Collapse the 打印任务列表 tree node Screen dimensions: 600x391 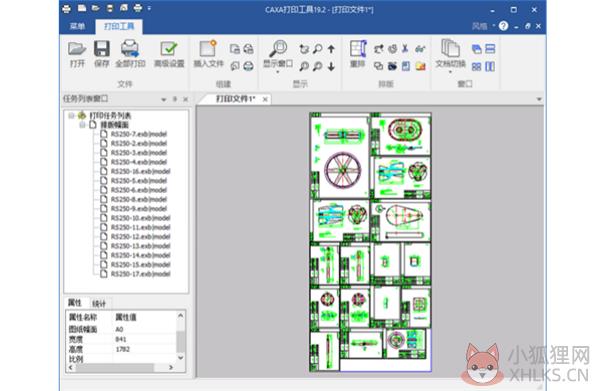pyautogui.click(x=71, y=115)
